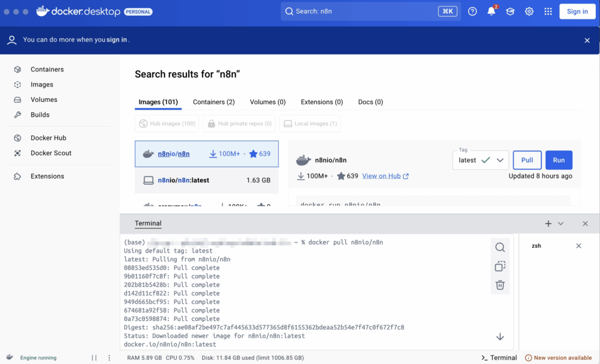Close the zsh terminal session

[578, 246]
